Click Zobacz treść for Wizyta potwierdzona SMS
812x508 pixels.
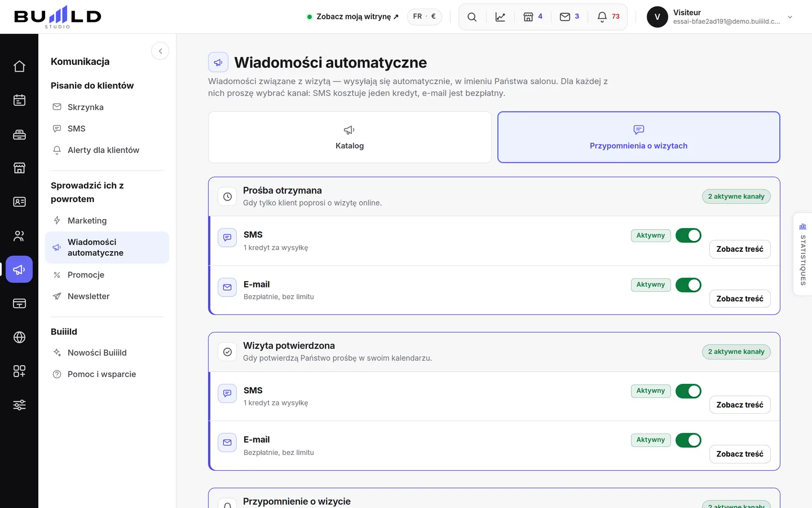pos(740,405)
